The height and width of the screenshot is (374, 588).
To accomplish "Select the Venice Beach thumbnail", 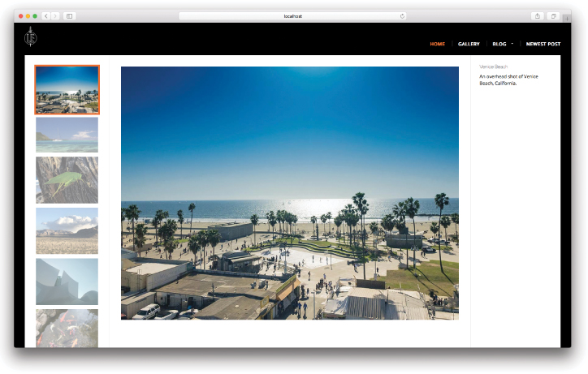I will [x=67, y=89].
